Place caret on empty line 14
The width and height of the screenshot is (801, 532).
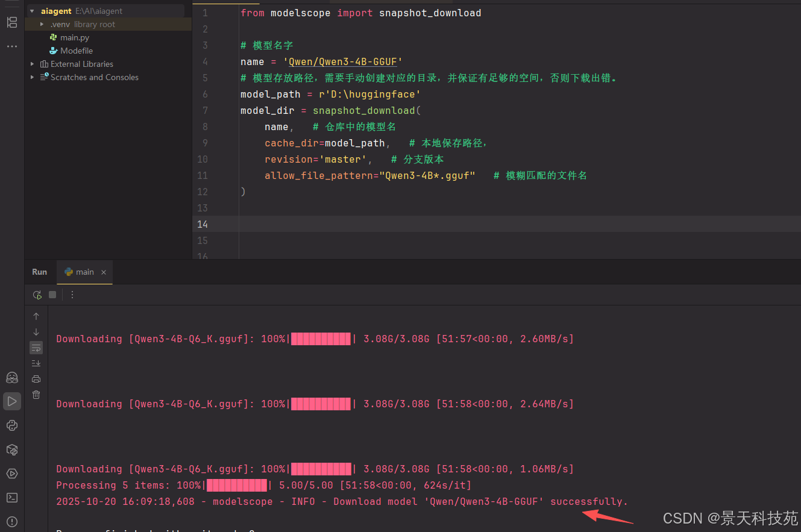tap(518, 224)
